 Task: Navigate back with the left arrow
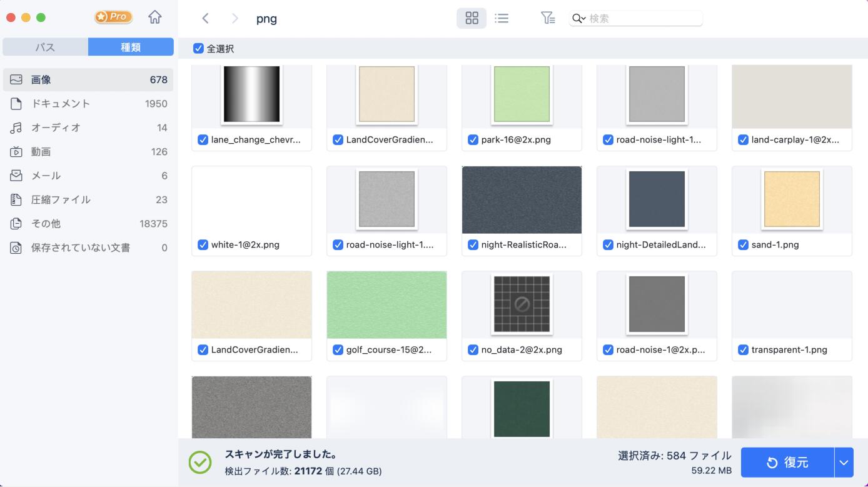click(x=205, y=18)
